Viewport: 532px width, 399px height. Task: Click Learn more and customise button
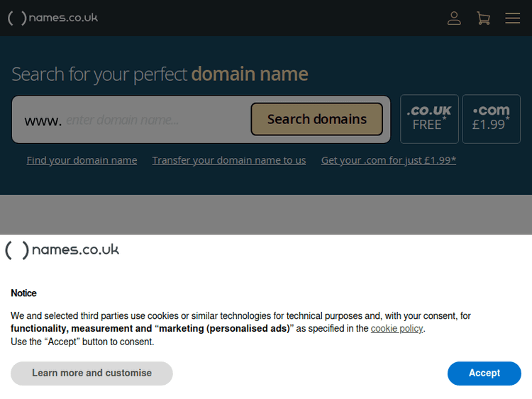pos(92,373)
